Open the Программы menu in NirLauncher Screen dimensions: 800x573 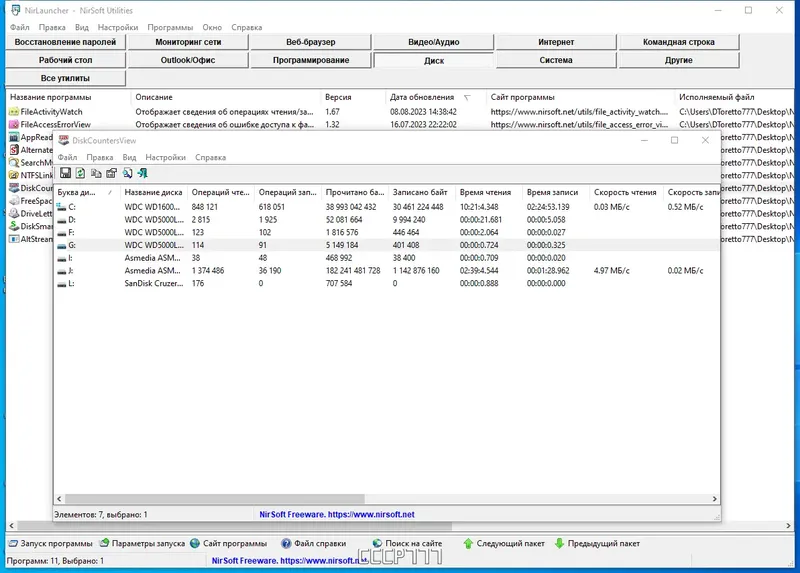click(170, 27)
